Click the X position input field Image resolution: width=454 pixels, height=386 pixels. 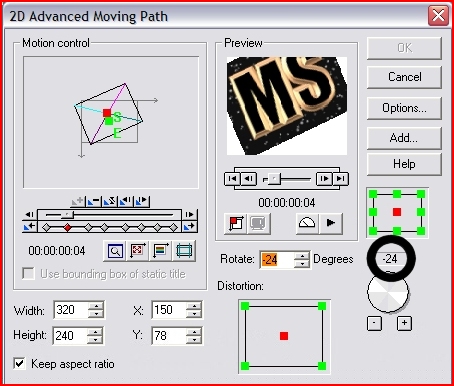tap(169, 310)
